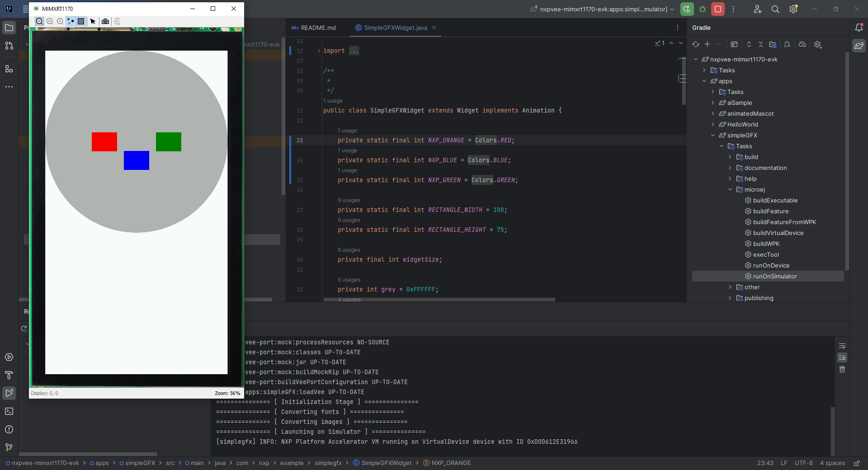Toggle Gradle offline mode
The width and height of the screenshot is (868, 470).
(802, 44)
